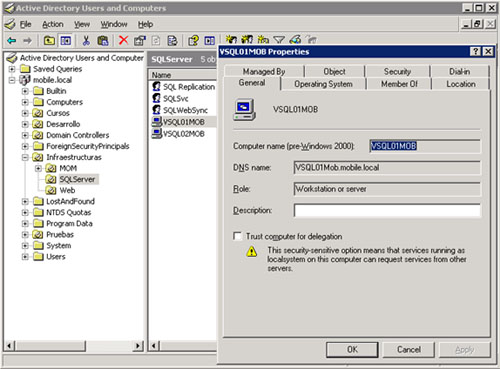Click the Export List toolbar icon
Image resolution: width=500 pixels, height=369 pixels.
click(172, 41)
